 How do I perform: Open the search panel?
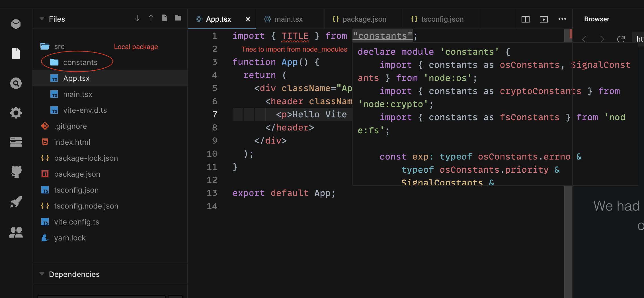16,83
